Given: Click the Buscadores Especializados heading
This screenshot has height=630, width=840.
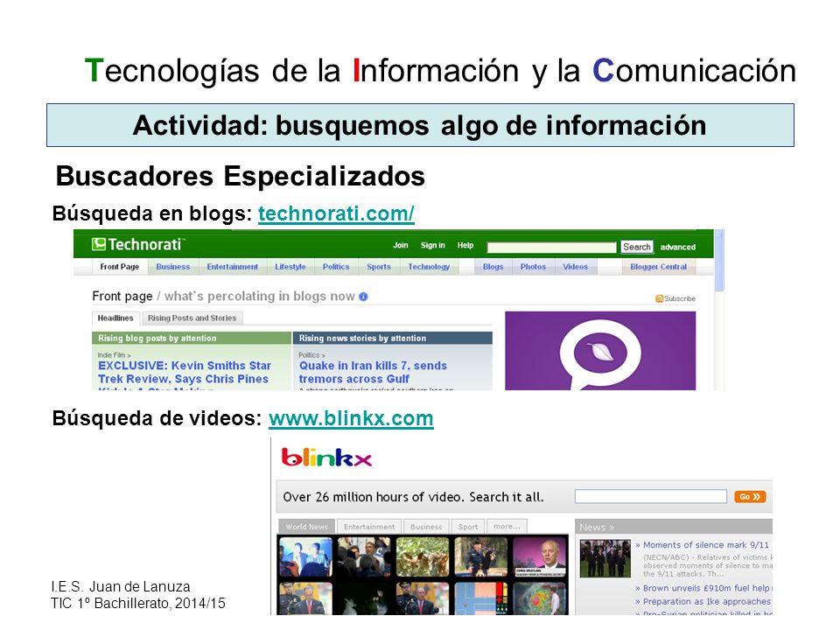Looking at the screenshot, I should 241,176.
